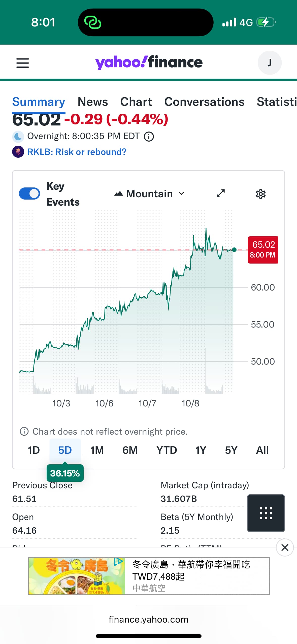Open chart settings gear
297x644 pixels.
[260, 194]
